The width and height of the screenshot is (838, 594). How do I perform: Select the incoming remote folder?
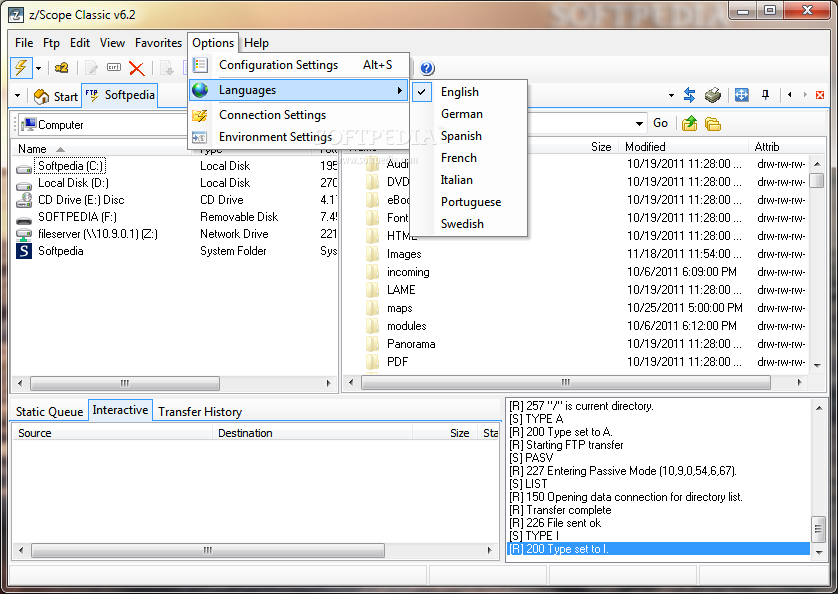point(408,272)
